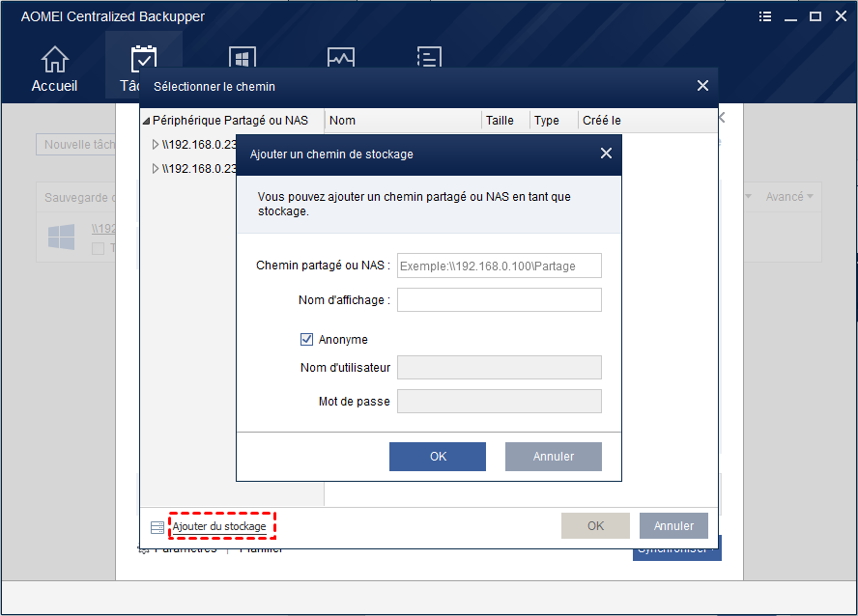Open the Accueil home icon

55,59
